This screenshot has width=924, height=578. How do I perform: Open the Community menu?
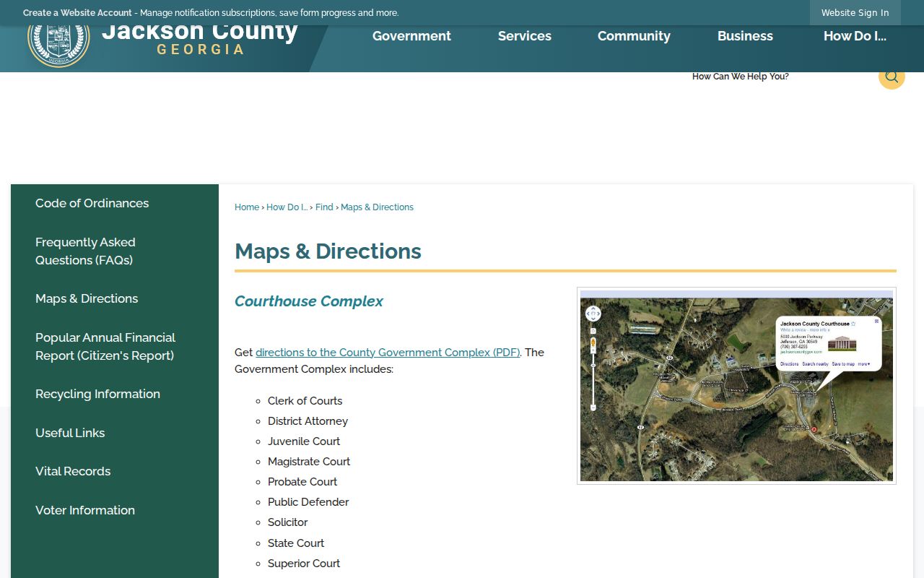pyautogui.click(x=634, y=36)
